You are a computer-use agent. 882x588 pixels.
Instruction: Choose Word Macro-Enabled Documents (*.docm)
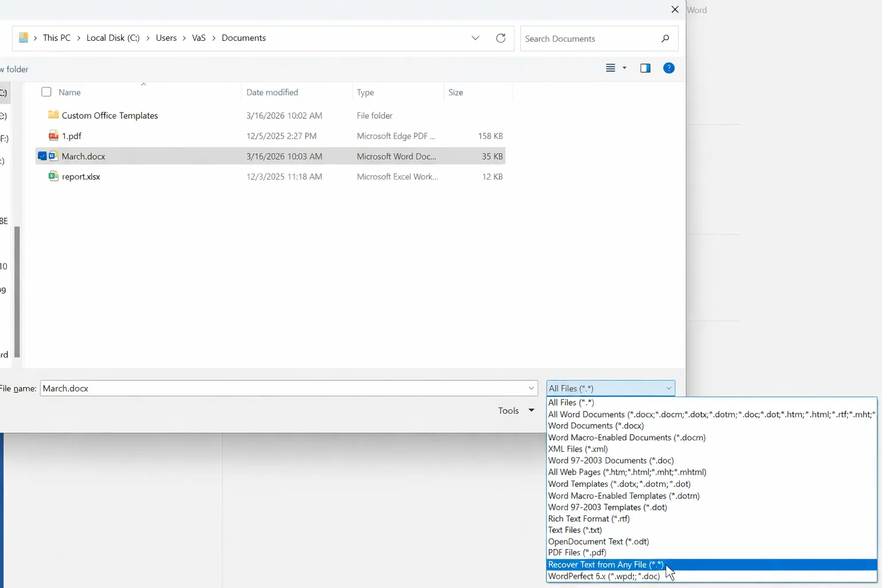point(712,438)
